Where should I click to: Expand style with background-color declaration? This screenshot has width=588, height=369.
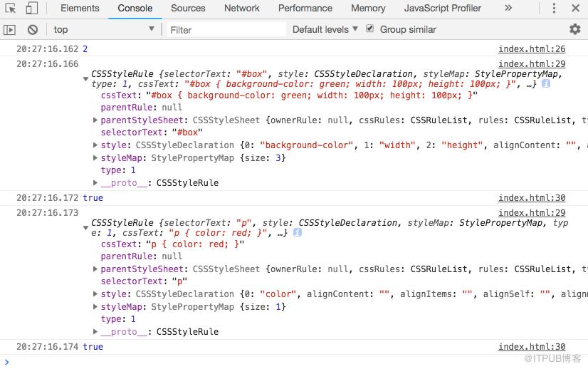click(x=95, y=145)
